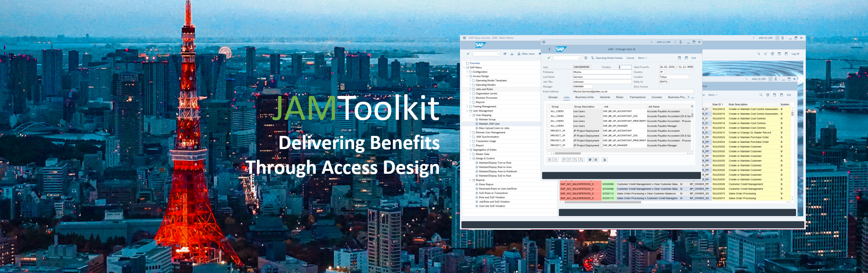Image resolution: width=868 pixels, height=273 pixels.
Task: Click Other menu in SAP Easy Access toolbar
Action: [x=528, y=54]
